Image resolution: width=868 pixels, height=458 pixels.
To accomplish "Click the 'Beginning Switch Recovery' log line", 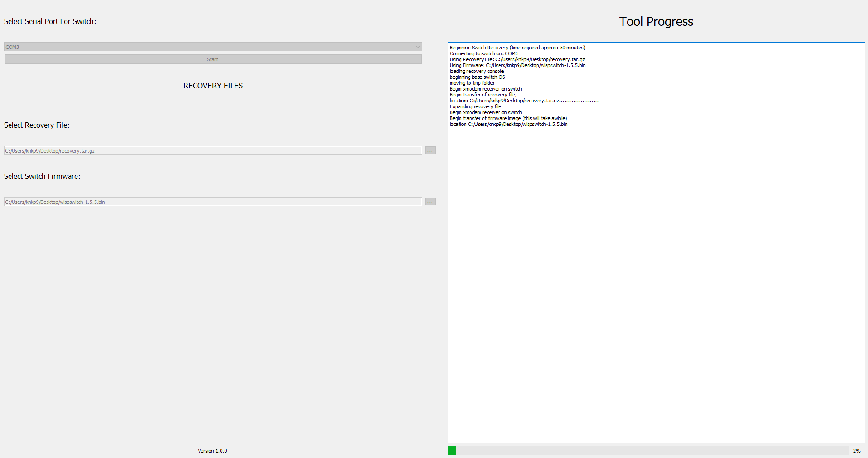I will 517,48.
